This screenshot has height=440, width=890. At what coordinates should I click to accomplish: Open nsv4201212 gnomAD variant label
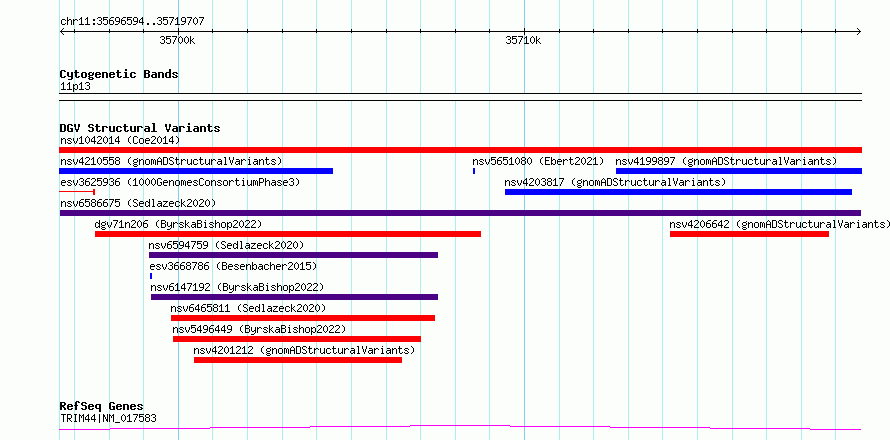click(x=304, y=350)
